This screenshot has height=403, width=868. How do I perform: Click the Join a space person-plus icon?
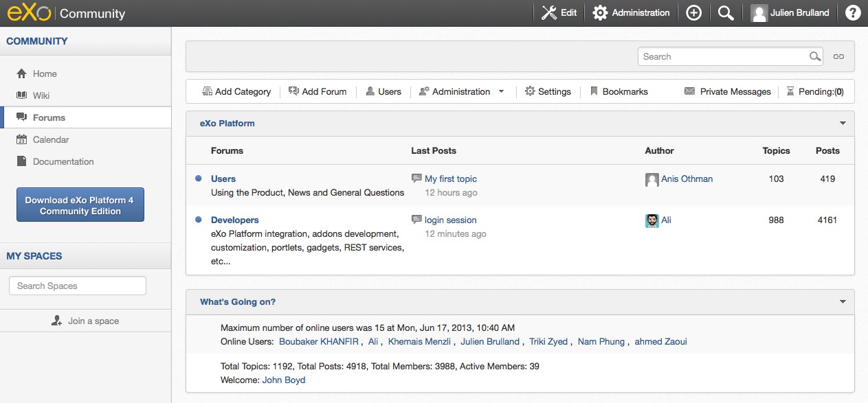(57, 321)
